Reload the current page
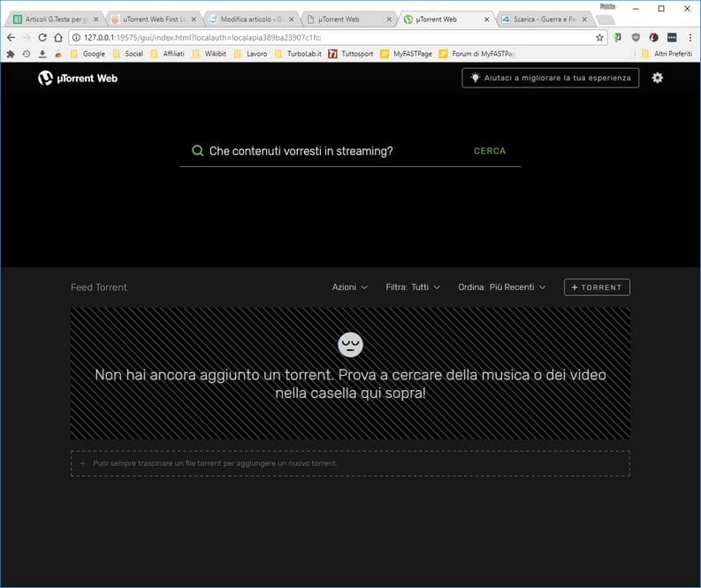701x588 pixels. pos(42,37)
